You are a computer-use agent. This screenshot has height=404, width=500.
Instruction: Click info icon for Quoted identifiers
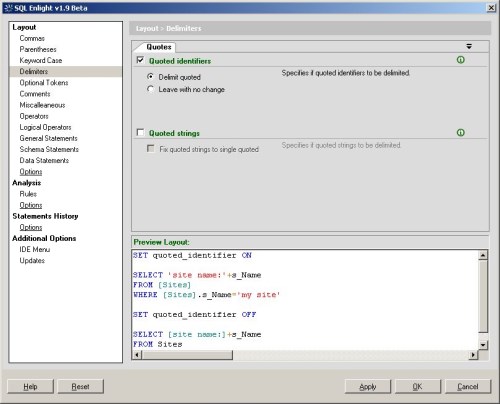tap(460, 60)
